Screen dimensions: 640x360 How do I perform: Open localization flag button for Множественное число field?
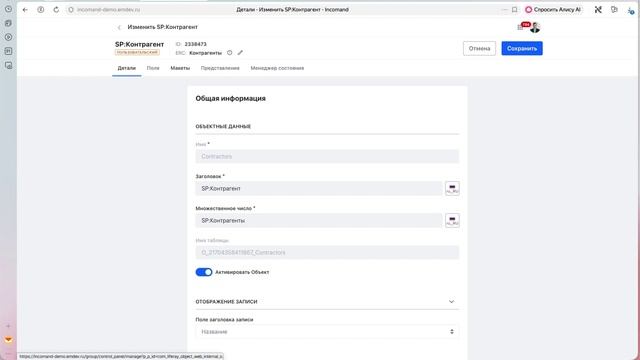tap(452, 220)
